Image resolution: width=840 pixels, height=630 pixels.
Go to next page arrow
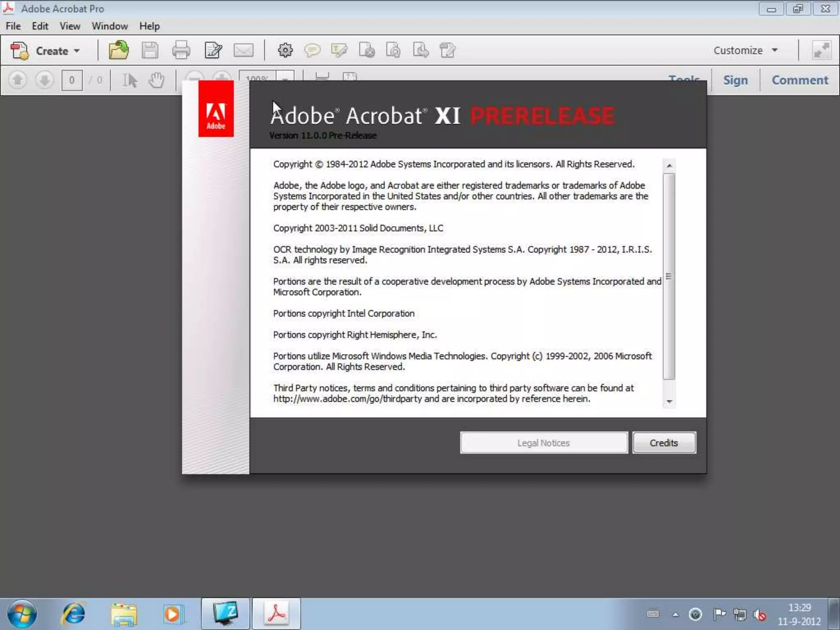pos(45,80)
